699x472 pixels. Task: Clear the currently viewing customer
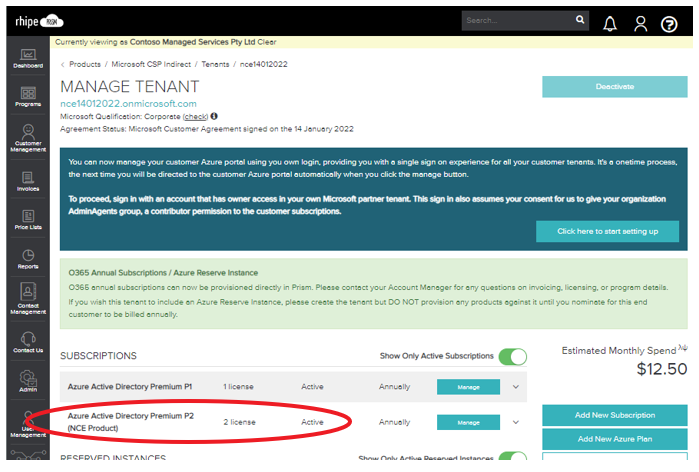click(x=267, y=42)
